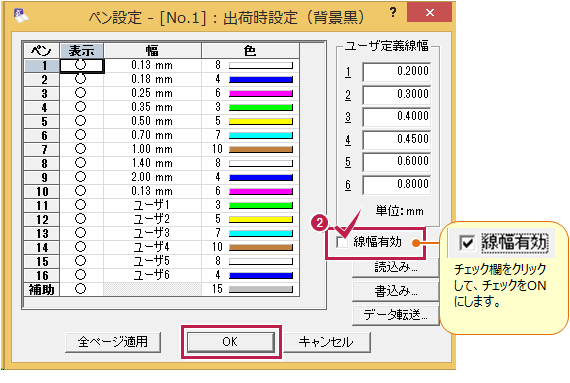Select pen row header 1
The height and width of the screenshot is (383, 570).
(x=41, y=65)
